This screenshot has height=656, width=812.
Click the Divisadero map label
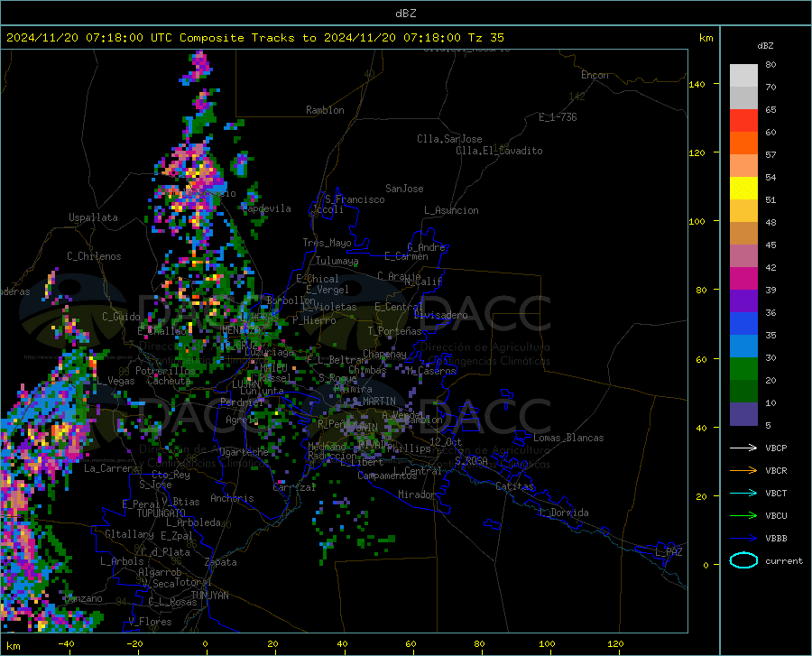coord(440,315)
